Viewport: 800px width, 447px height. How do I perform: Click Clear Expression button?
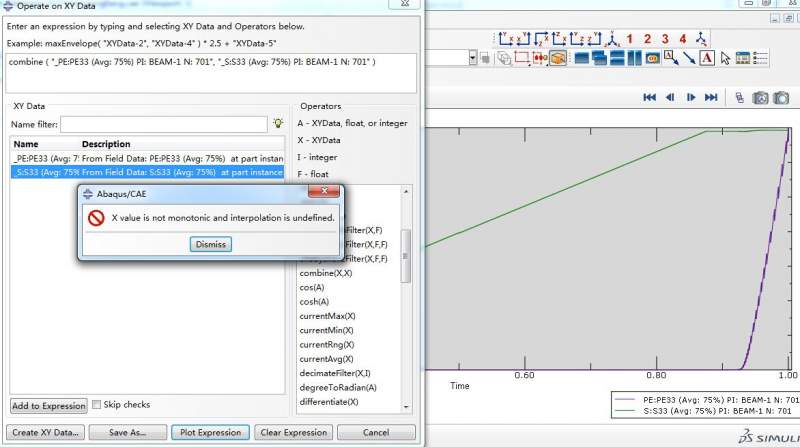293,432
